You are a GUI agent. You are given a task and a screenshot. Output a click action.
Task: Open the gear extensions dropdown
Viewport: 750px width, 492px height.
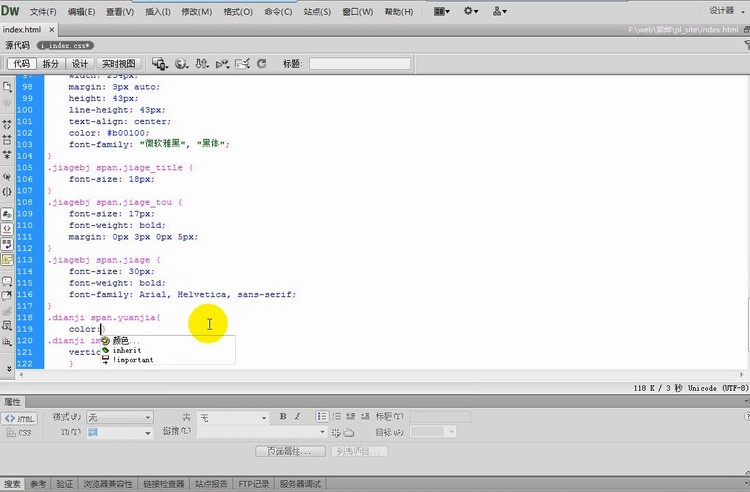point(471,11)
